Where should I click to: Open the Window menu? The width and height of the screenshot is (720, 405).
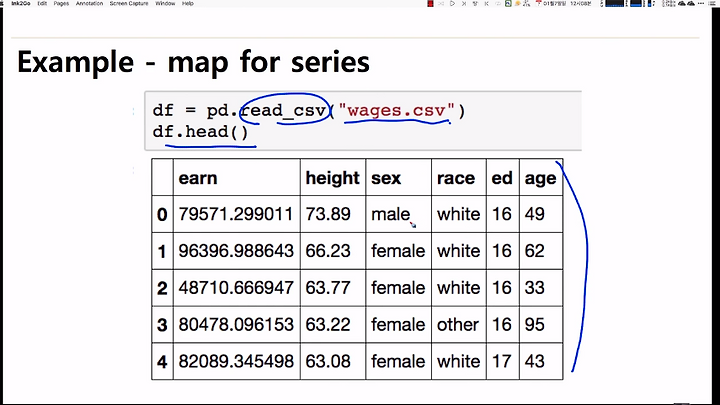pyautogui.click(x=165, y=3)
